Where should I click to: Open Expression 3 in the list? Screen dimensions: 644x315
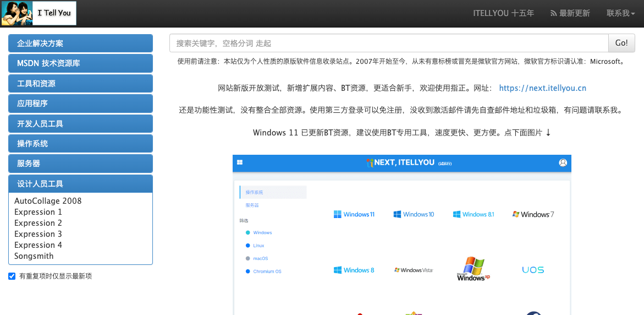[x=38, y=234]
